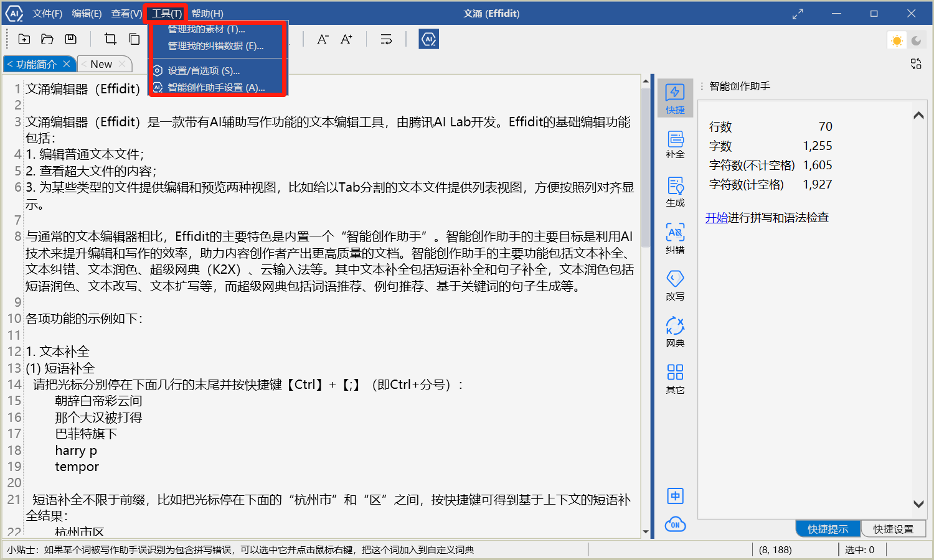Open the 其它 sidebar panel

(675, 379)
